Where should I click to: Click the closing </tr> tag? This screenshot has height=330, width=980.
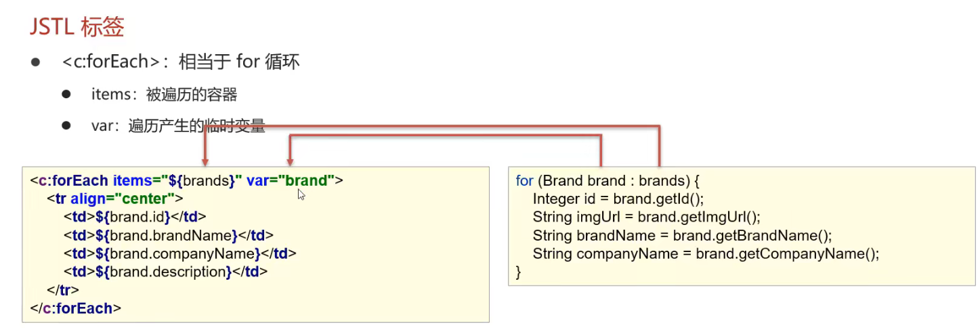pos(58,290)
